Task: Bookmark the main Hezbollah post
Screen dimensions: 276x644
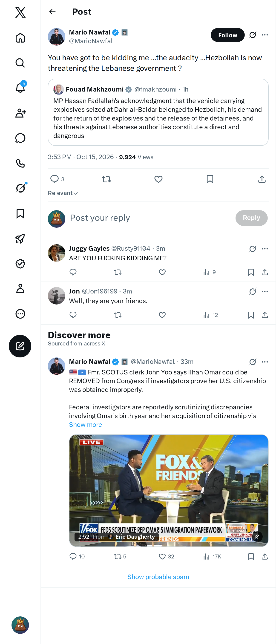Action: point(210,179)
